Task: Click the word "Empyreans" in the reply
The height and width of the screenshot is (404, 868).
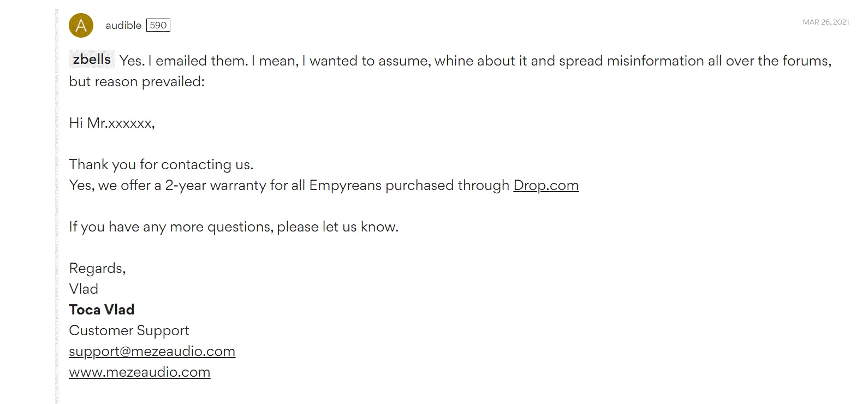Action: (345, 186)
